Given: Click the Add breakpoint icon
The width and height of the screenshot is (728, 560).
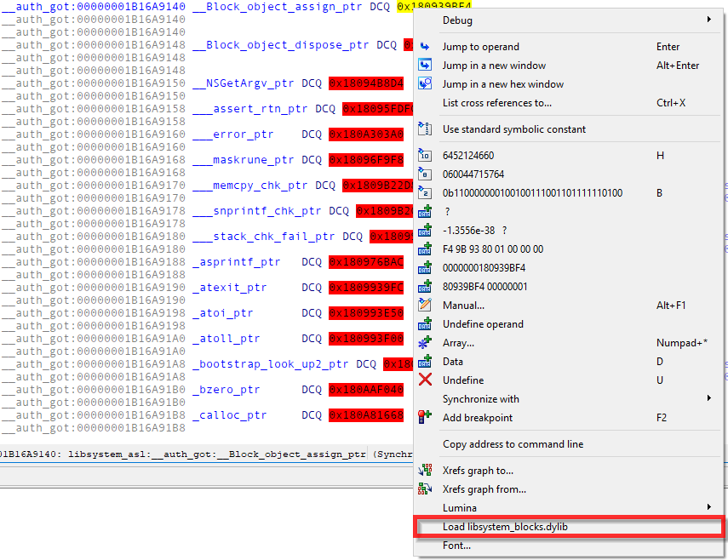Looking at the screenshot, I should pos(426,418).
